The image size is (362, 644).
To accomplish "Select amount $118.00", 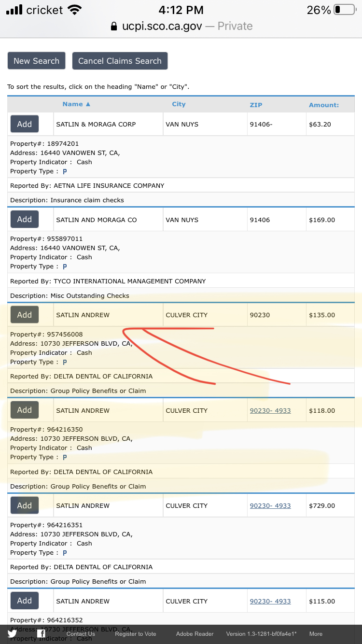I will tap(322, 410).
